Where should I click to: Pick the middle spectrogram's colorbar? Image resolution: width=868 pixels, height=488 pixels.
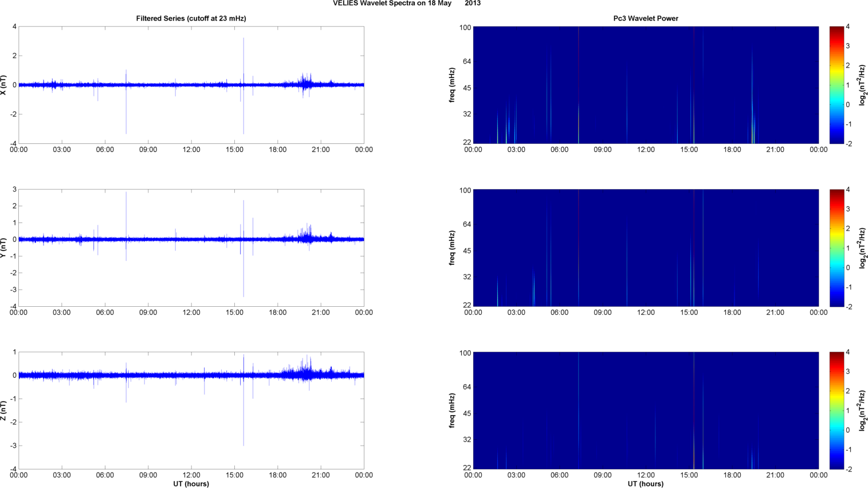(x=836, y=248)
